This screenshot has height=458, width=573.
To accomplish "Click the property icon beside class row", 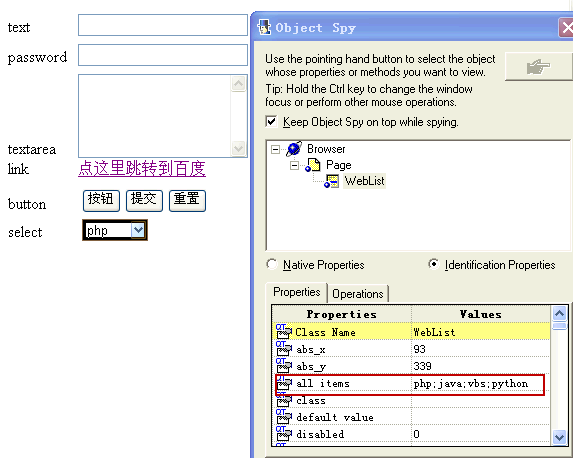I will click(284, 400).
